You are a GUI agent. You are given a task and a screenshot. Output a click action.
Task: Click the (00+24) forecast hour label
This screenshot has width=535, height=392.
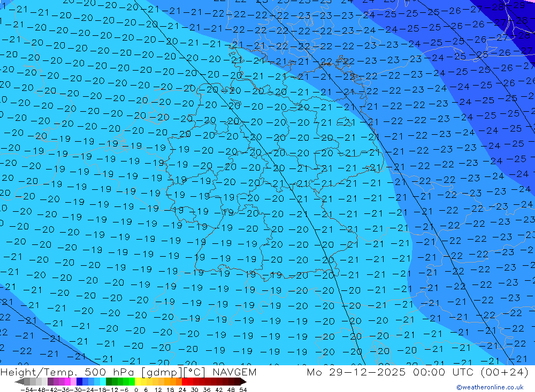pos(505,372)
